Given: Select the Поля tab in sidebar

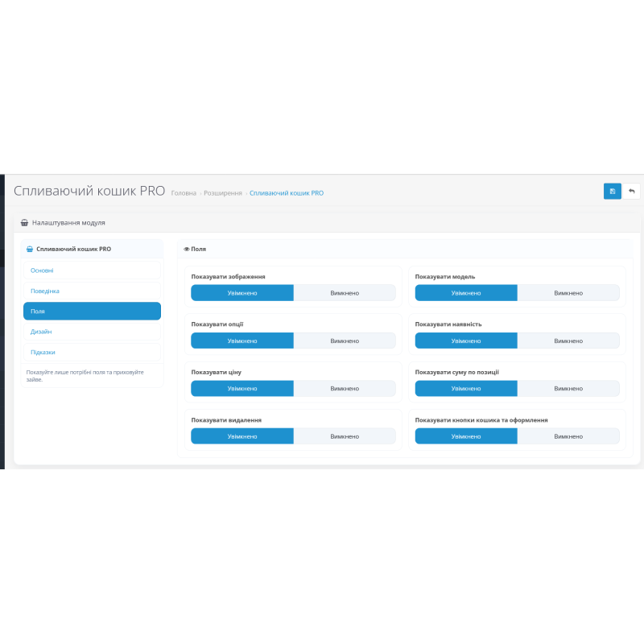Looking at the screenshot, I should point(92,311).
